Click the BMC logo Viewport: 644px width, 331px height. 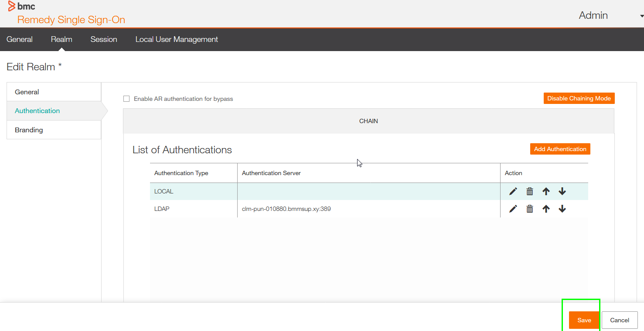pyautogui.click(x=22, y=6)
